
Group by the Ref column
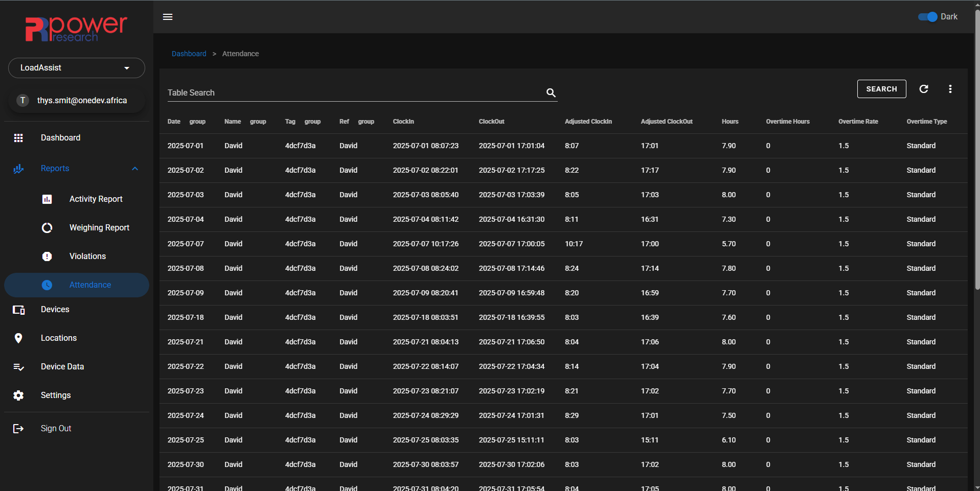[x=366, y=122]
